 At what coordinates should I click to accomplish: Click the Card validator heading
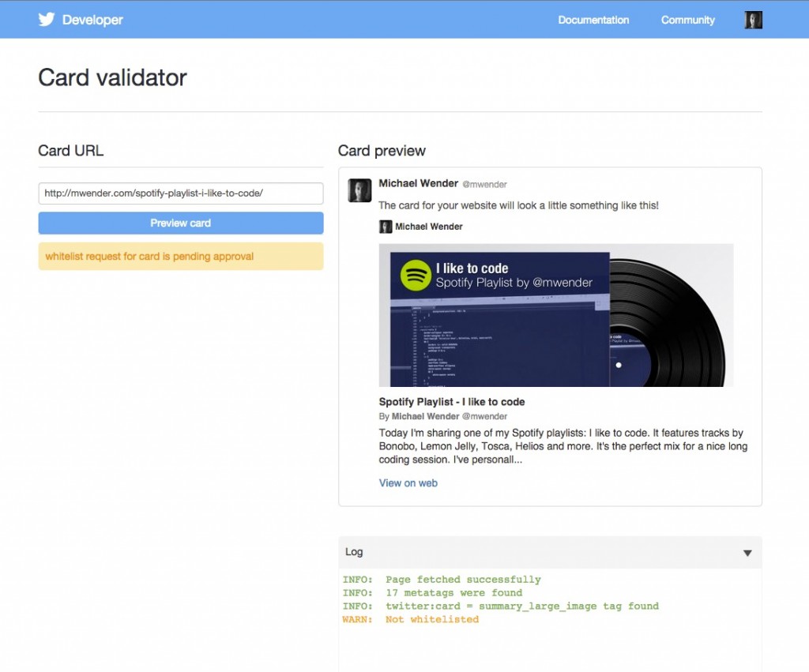[112, 78]
